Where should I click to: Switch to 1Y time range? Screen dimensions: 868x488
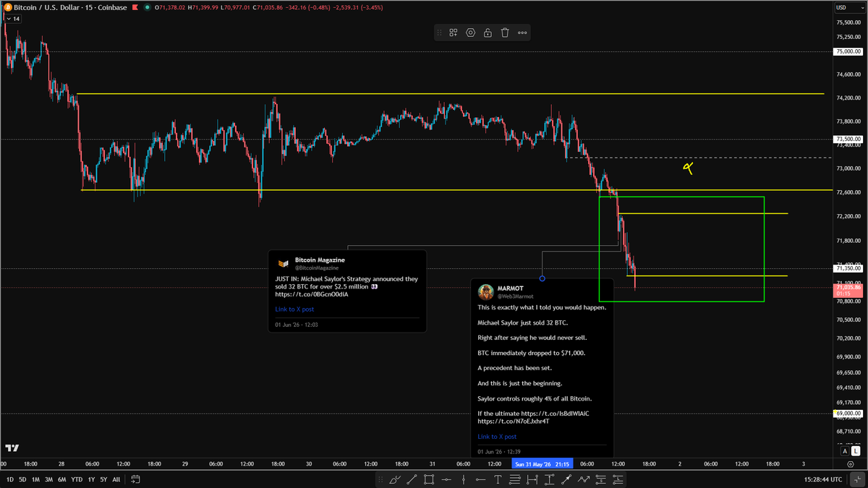click(91, 479)
